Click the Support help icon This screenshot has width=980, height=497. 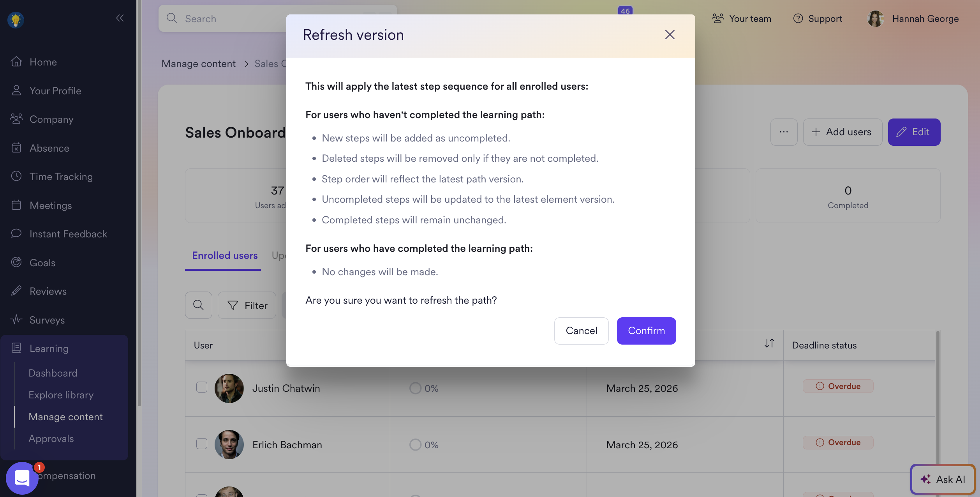[x=798, y=19]
